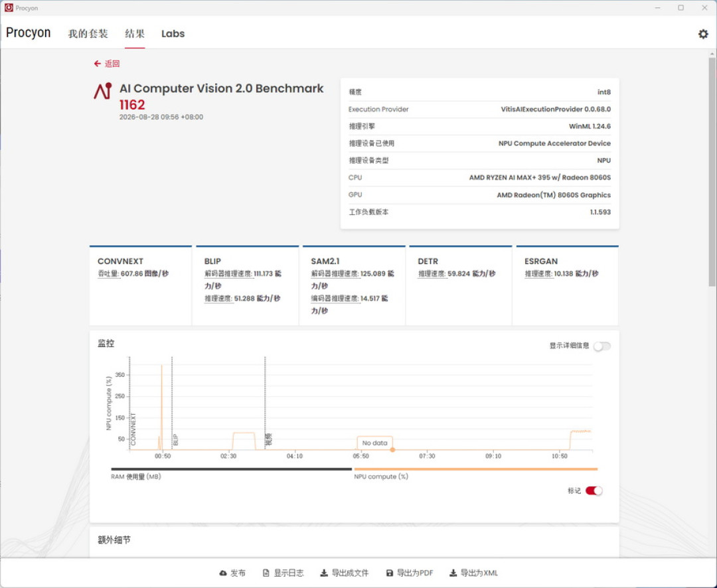Click the SAM2.1 result card title
The image size is (717, 588).
(x=325, y=261)
